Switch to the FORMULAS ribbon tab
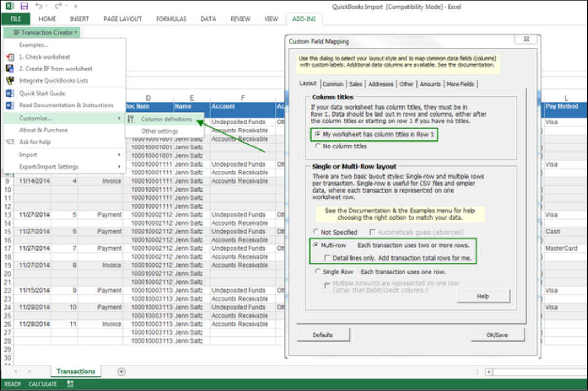The width and height of the screenshot is (588, 391). tap(171, 19)
